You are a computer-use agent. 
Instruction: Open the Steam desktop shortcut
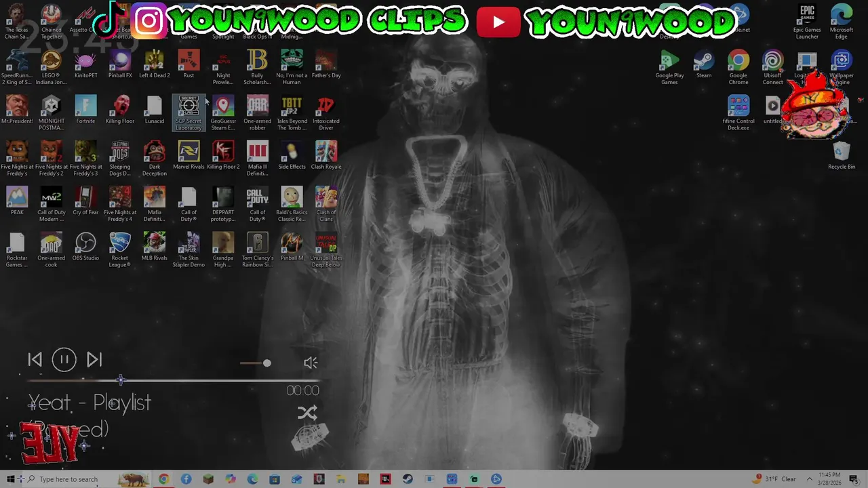704,64
